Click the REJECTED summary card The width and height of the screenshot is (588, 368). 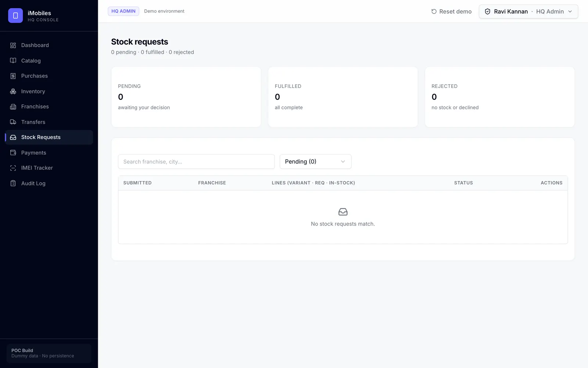coord(500,97)
